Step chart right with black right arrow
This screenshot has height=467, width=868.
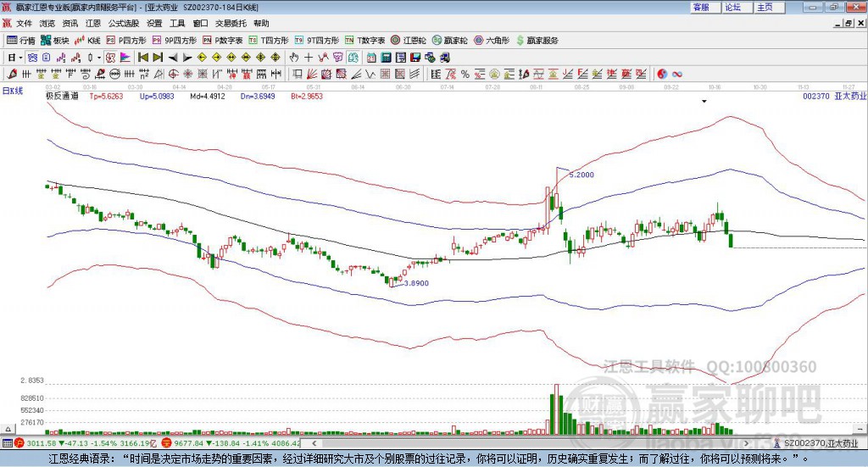click(187, 58)
